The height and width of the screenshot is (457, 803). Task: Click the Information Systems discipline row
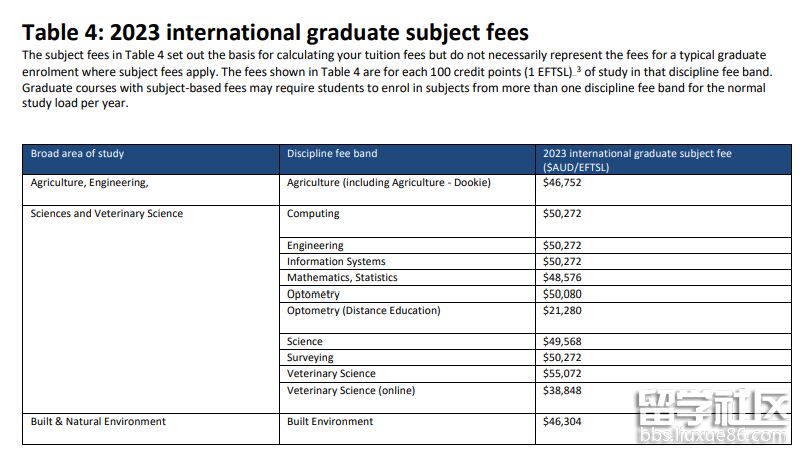(335, 261)
